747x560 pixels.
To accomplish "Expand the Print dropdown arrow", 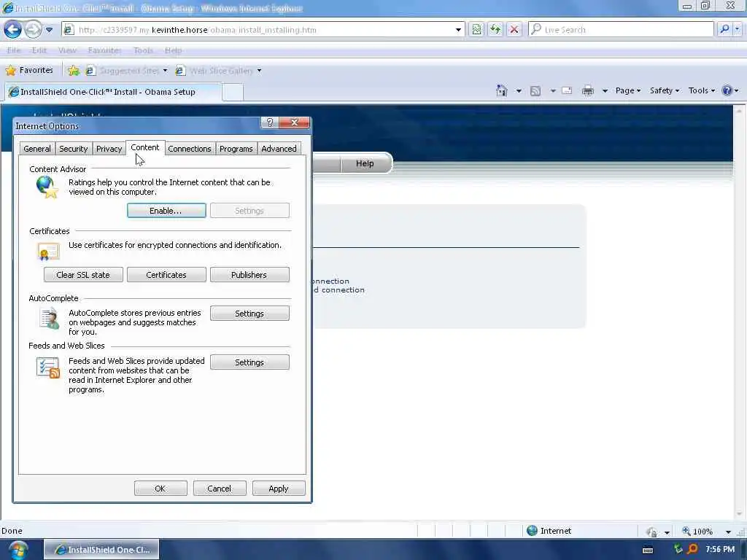I will click(605, 90).
